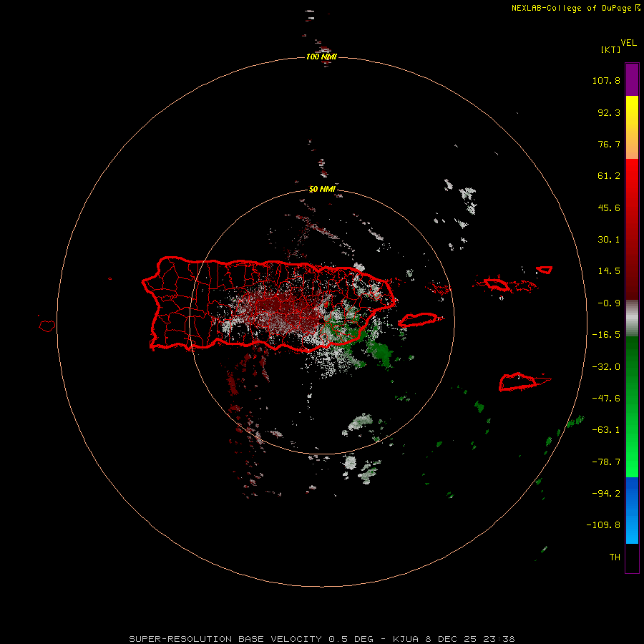The height and width of the screenshot is (644, 644).
Task: Click the Vieques island outline east of Puerto Rico
Action: pyautogui.click(x=420, y=319)
